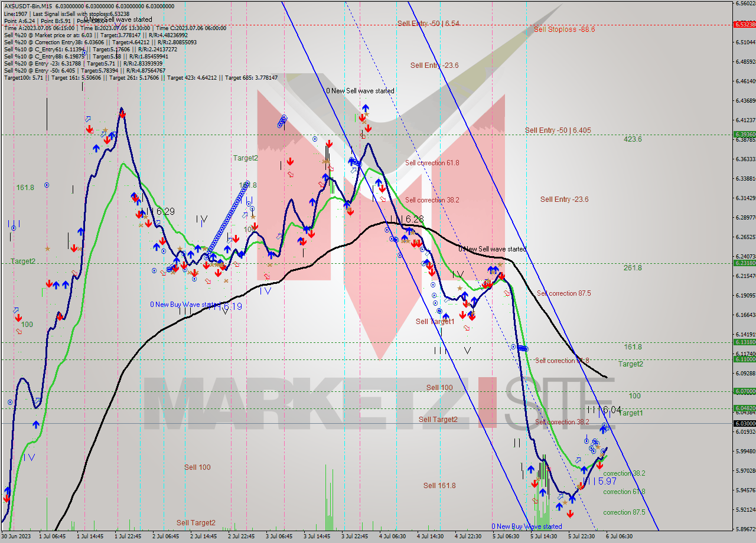Select the green correction 87.5 label
The height and width of the screenshot is (543, 756).
coord(624,512)
